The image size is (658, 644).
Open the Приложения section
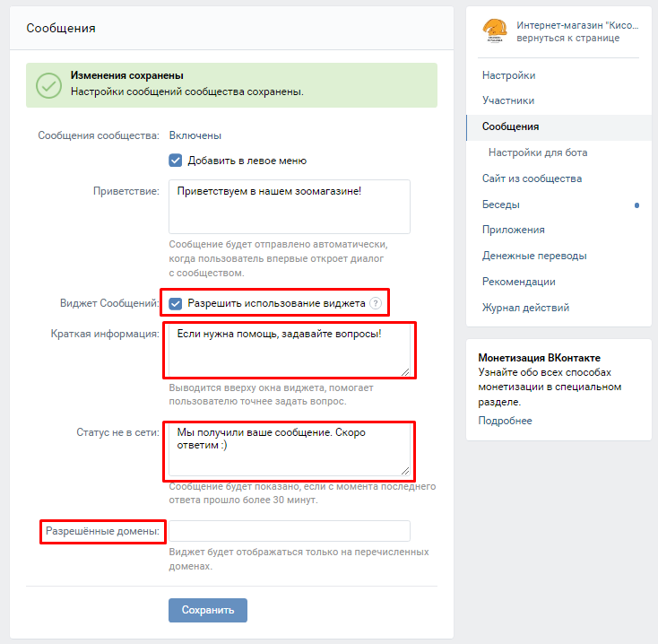[514, 230]
